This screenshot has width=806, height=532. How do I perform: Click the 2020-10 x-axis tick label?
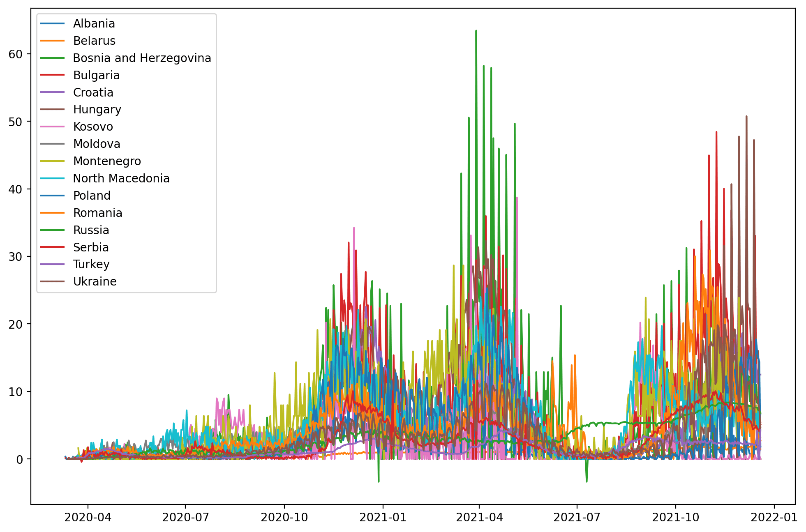[284, 517]
